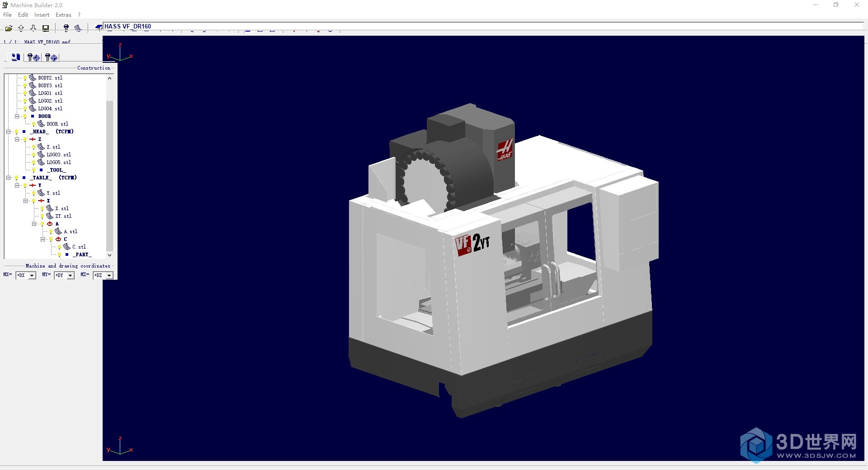Collapse the X axis tree node
Screen dimensions: 868x470
click(25, 201)
